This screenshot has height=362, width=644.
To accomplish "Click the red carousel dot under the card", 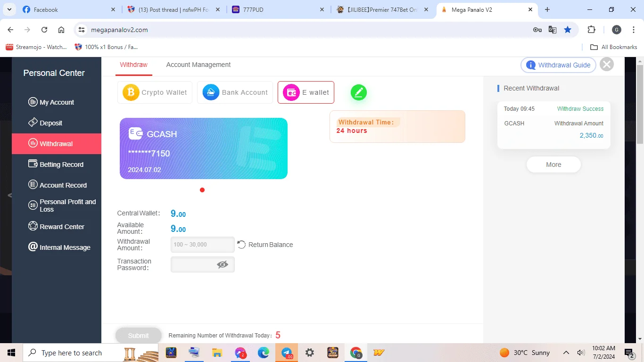I will 202,190.
